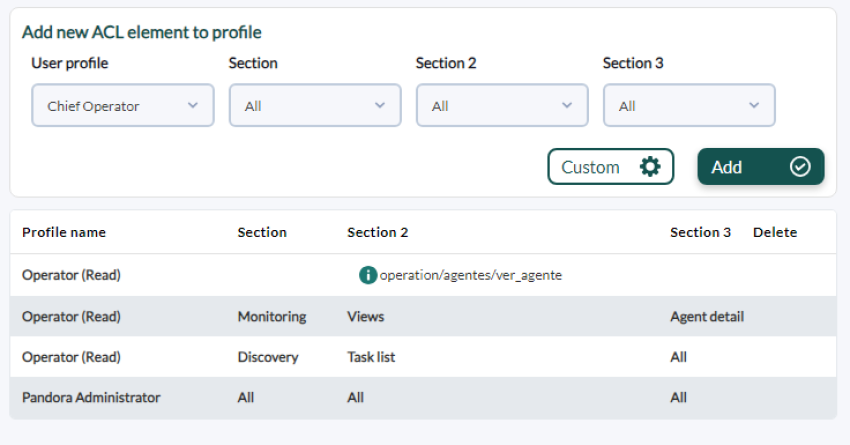Select the Pandora Administrator row
Screen dimensions: 850x445
(423, 398)
